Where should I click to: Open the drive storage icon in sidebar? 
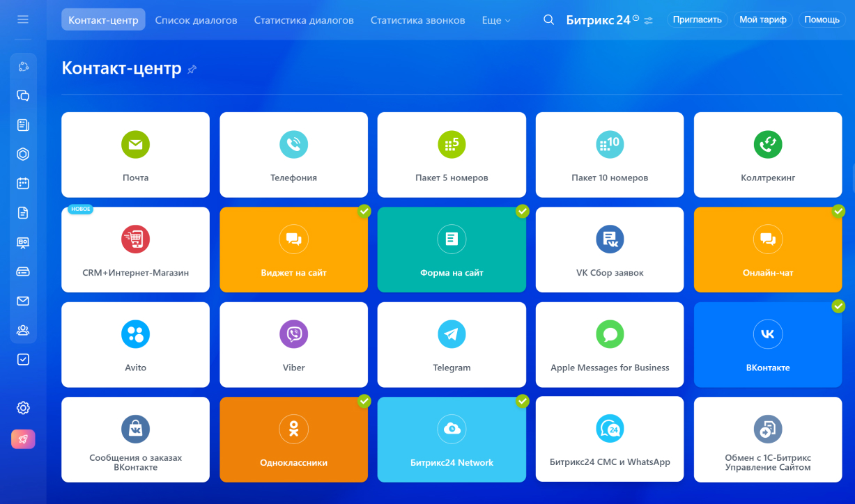tap(23, 271)
